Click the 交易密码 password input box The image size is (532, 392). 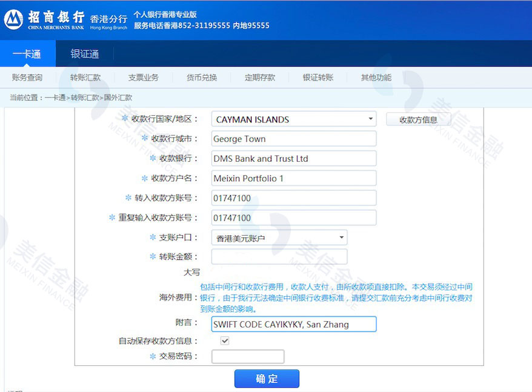pyautogui.click(x=248, y=356)
